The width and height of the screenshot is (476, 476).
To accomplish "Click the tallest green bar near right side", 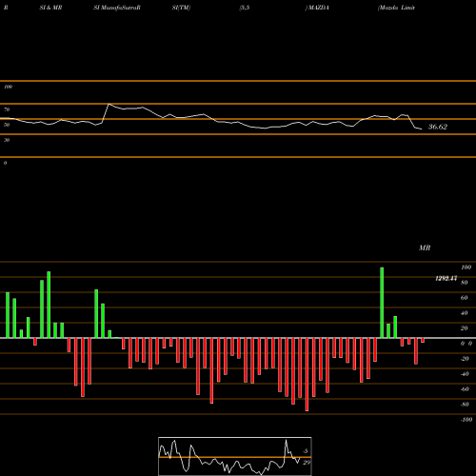I will [382, 303].
